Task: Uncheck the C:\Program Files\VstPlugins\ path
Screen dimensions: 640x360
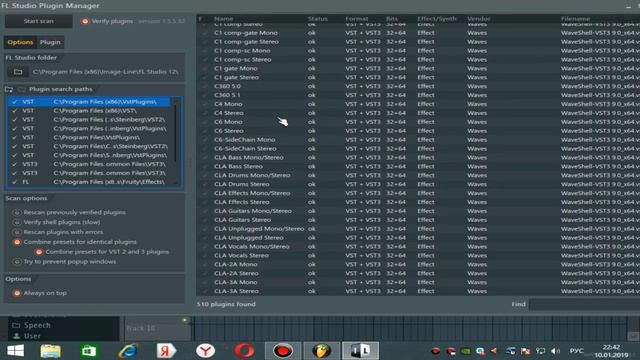Action: 15,138
